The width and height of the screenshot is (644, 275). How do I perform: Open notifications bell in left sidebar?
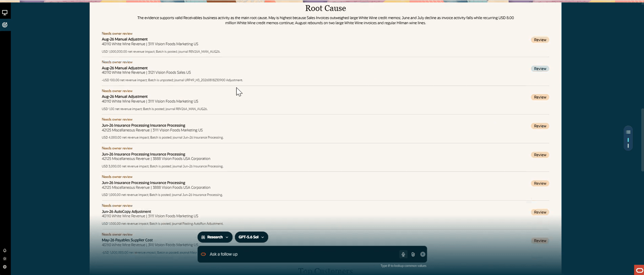pyautogui.click(x=5, y=250)
